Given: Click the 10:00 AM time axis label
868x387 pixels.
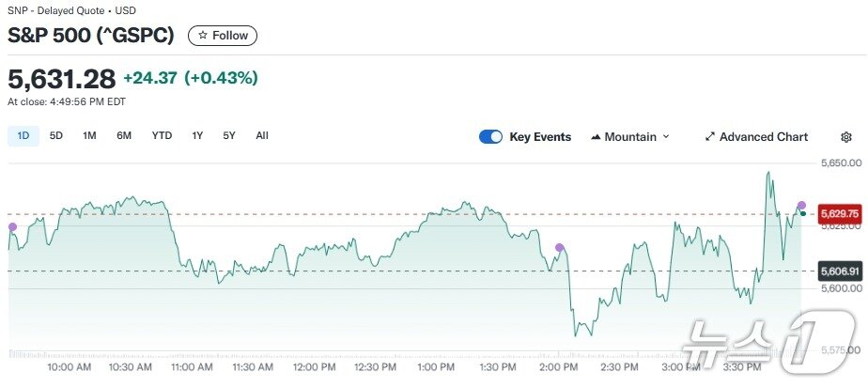Looking at the screenshot, I should [70, 367].
